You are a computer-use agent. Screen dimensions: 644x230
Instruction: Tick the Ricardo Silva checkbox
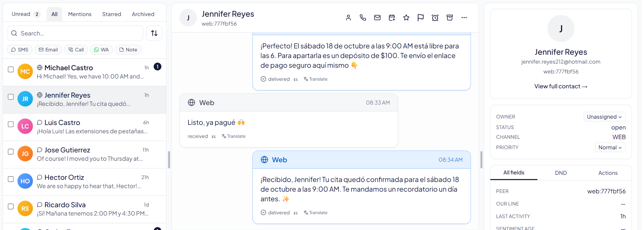pyautogui.click(x=11, y=207)
